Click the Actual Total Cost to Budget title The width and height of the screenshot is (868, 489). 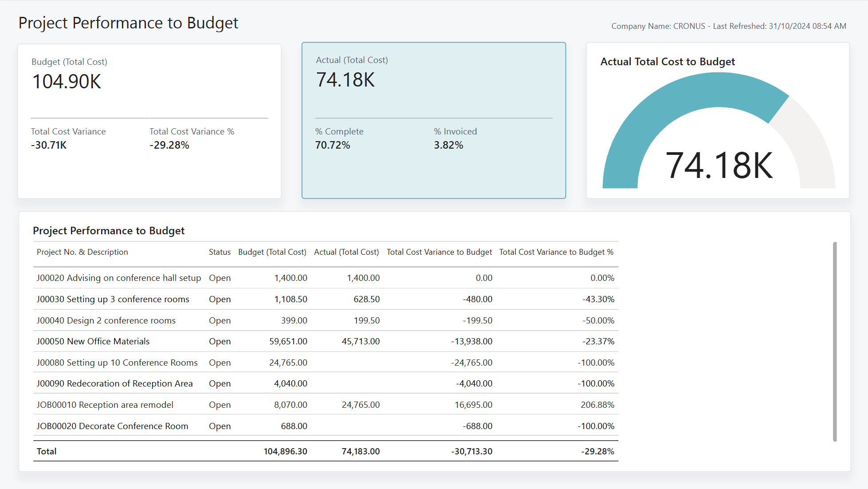point(668,62)
